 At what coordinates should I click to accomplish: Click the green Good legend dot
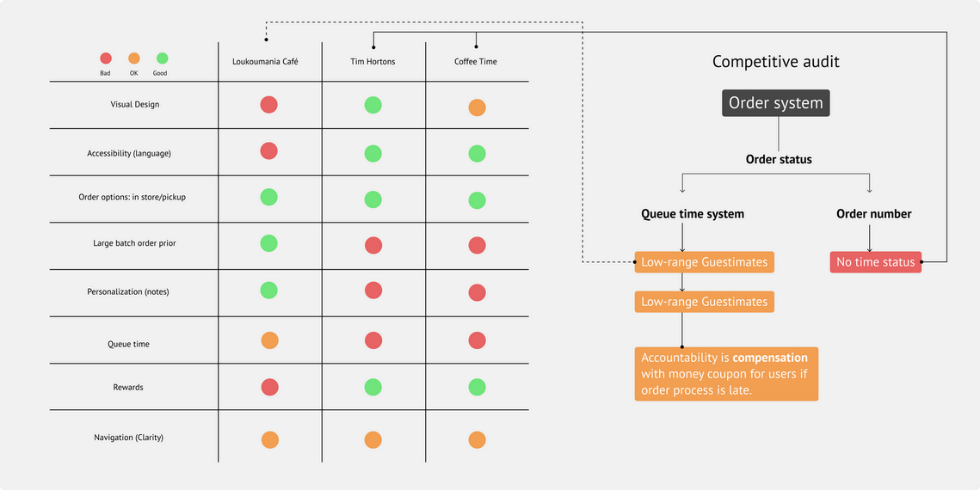pos(162,58)
